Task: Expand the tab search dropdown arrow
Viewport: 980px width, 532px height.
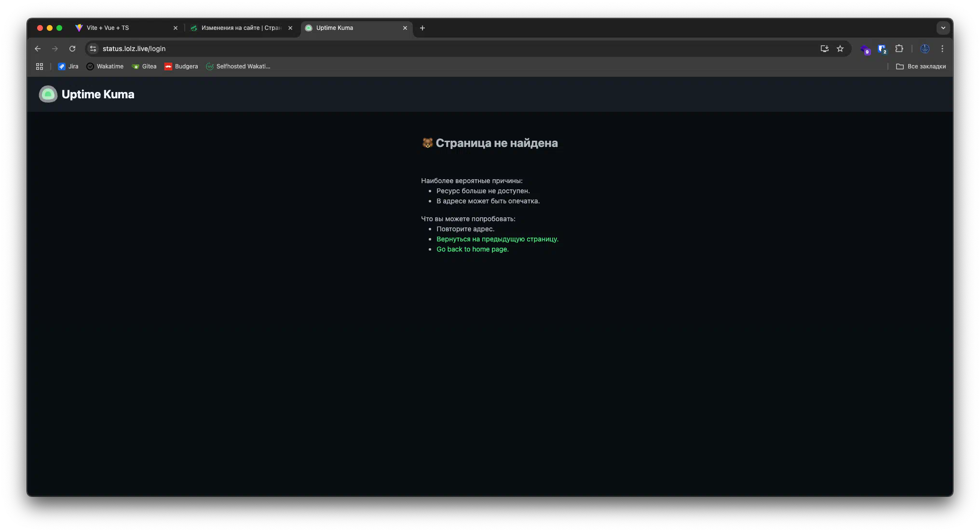Action: 943,28
